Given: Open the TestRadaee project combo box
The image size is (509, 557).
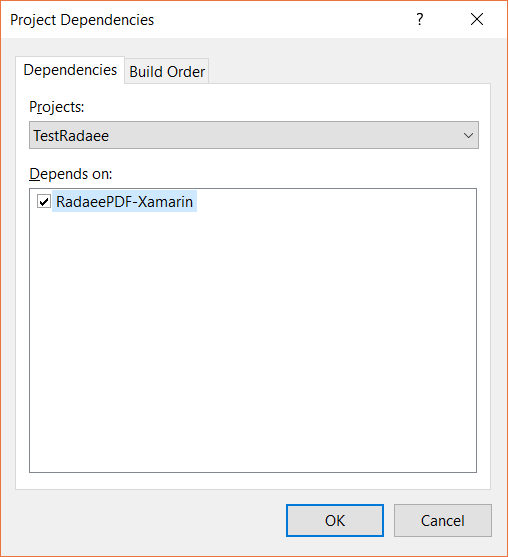Looking at the screenshot, I should pyautogui.click(x=254, y=135).
